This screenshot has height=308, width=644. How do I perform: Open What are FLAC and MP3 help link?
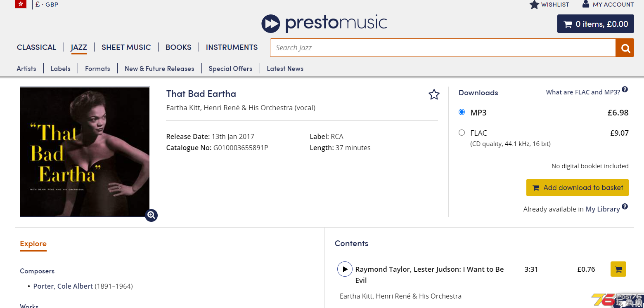pos(582,92)
